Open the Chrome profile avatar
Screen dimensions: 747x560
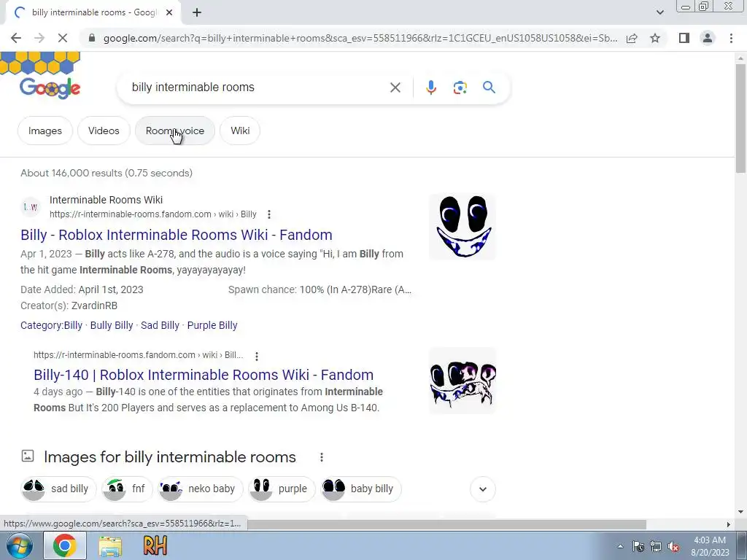(x=708, y=38)
